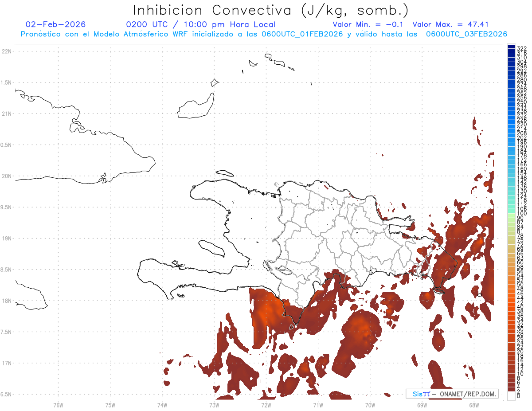Click the '72' value on the color scale
Screen dimensions: 532x411
pos(520,245)
